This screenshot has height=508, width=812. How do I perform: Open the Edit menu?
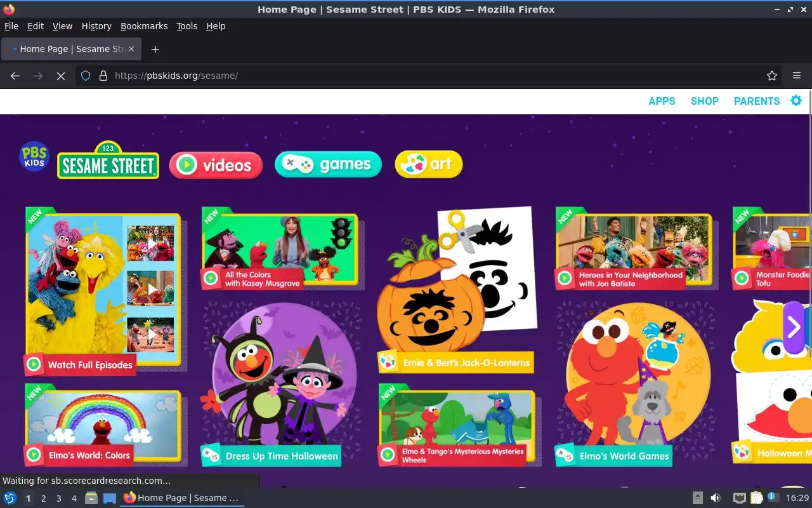click(36, 26)
